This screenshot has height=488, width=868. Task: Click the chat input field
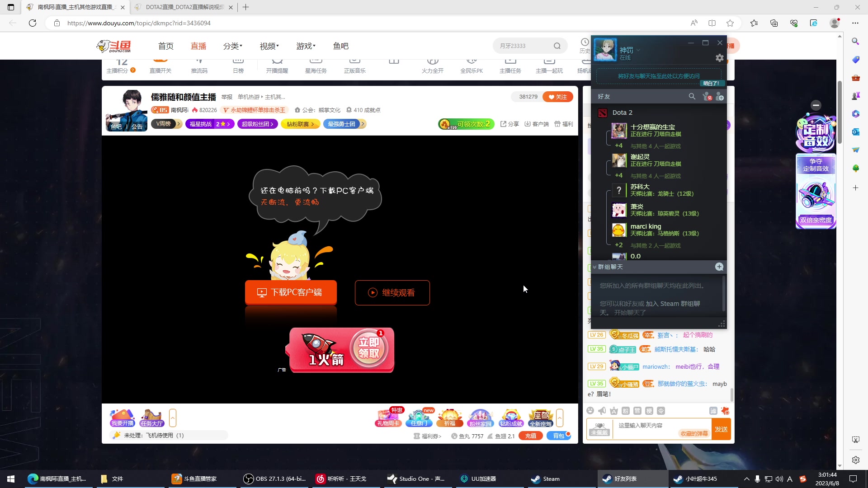(662, 429)
